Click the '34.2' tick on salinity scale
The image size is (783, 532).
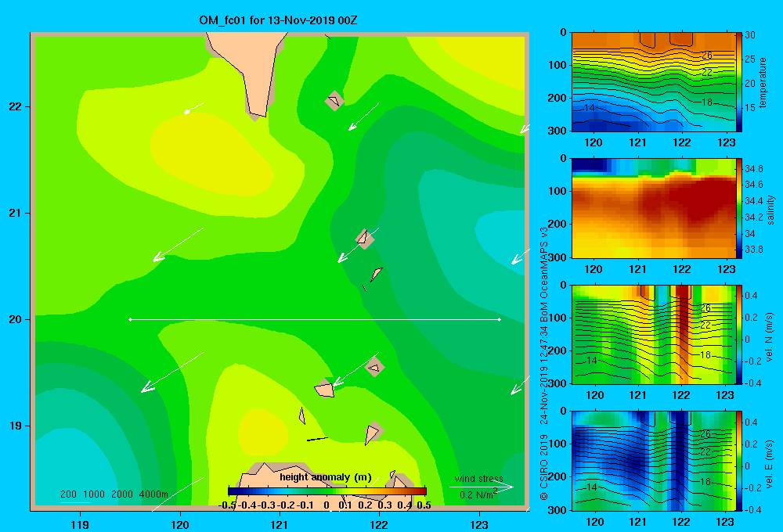[753, 217]
